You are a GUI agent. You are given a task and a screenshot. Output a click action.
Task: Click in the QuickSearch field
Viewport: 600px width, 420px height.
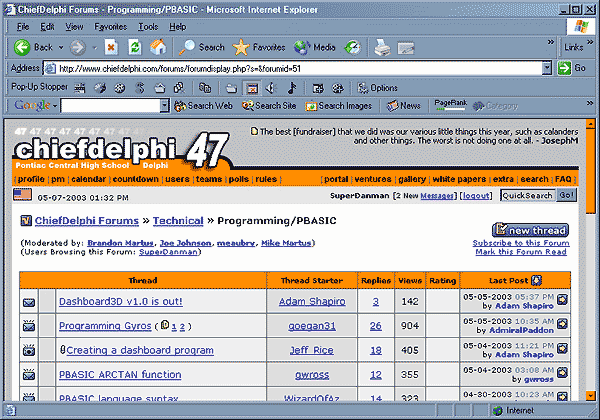(x=528, y=195)
